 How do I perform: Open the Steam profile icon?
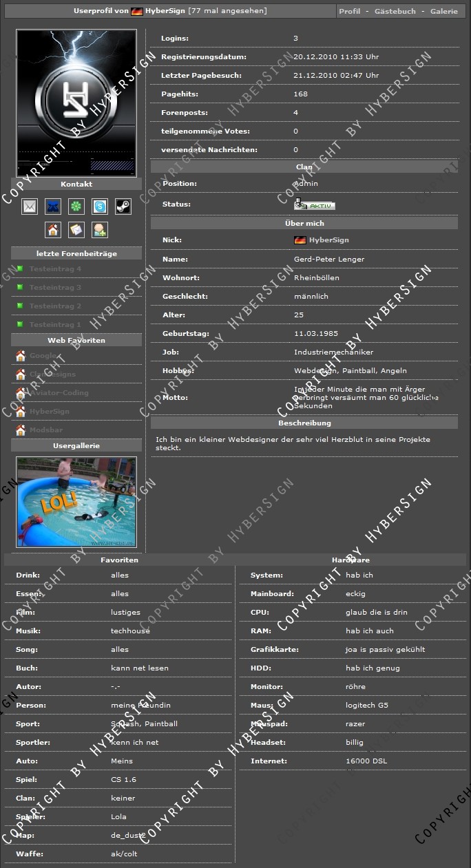point(123,207)
